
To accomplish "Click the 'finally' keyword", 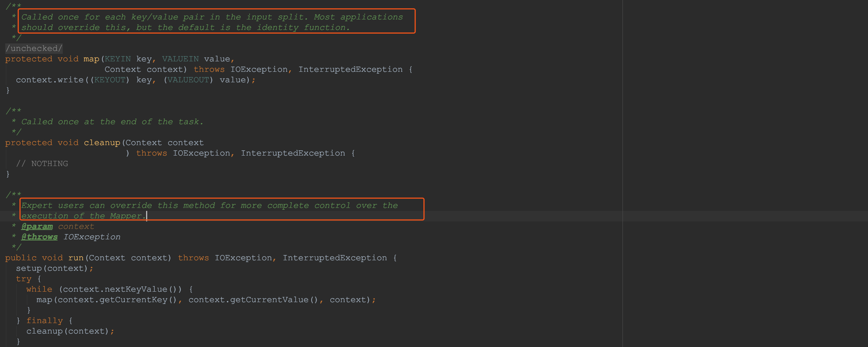I will (x=44, y=320).
